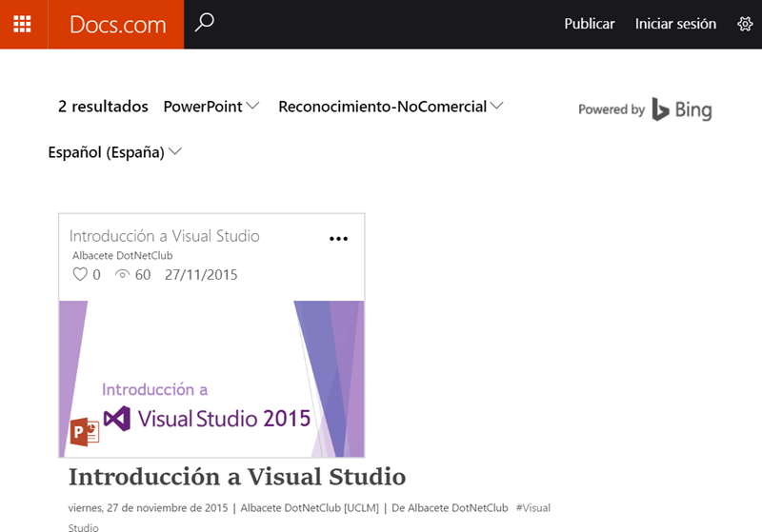The height and width of the screenshot is (532, 762).
Task: Click the #Visual Studio hashtag
Action: (532, 508)
